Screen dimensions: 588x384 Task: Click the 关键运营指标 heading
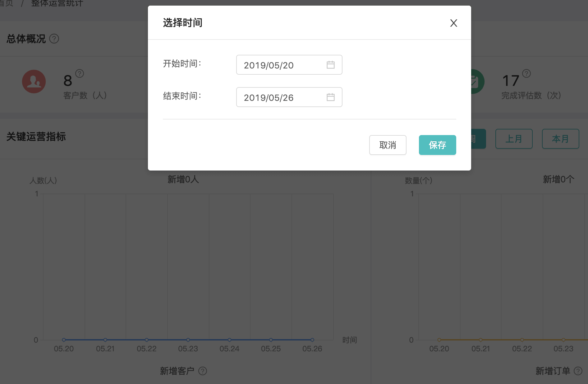click(x=36, y=137)
